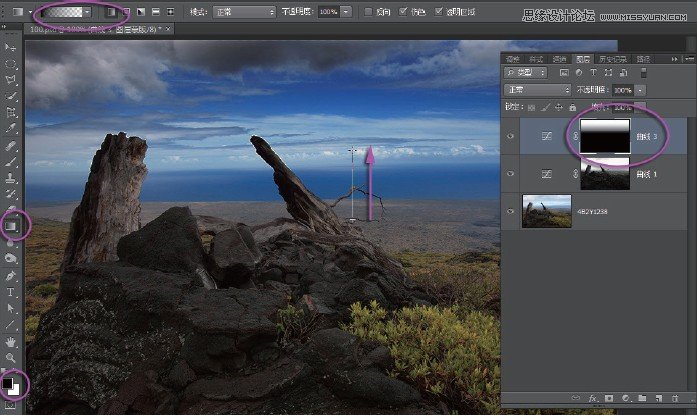The height and width of the screenshot is (415, 697).
Task: Select the Dodge tool
Action: [10, 258]
